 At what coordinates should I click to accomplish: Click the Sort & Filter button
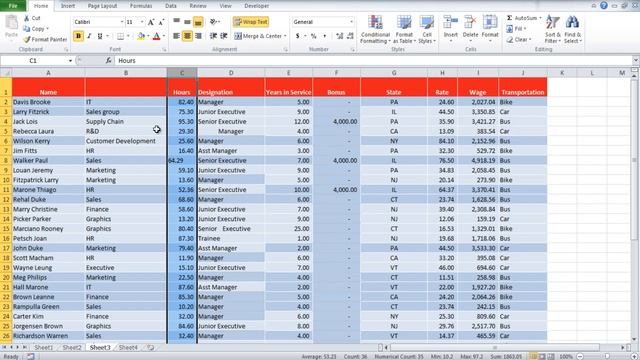click(552, 29)
